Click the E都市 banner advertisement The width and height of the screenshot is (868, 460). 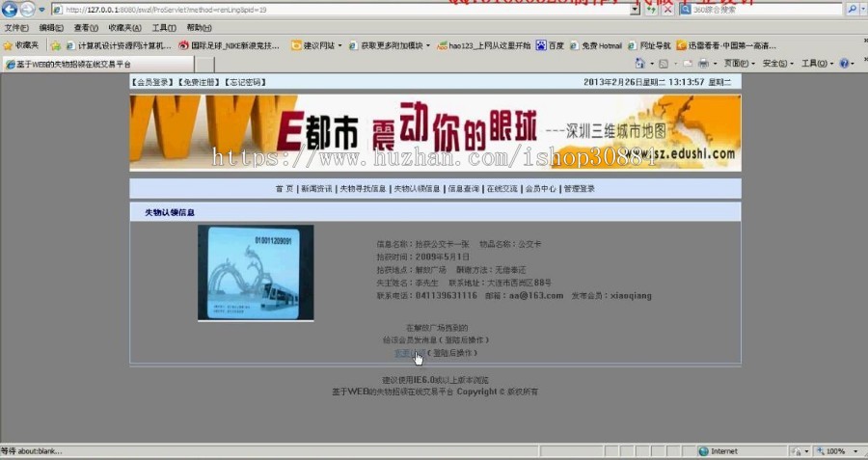[435, 133]
